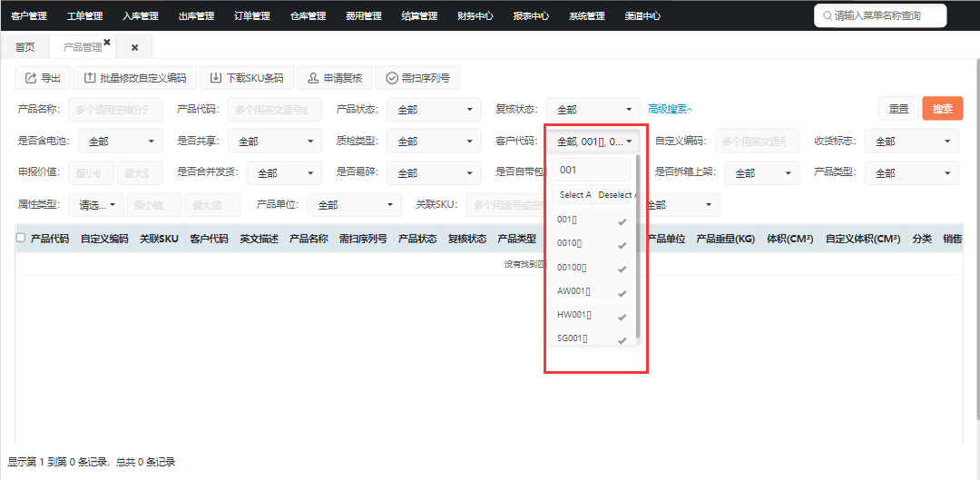Switch to the 首页 tab
The width and height of the screenshot is (980, 480).
[25, 47]
